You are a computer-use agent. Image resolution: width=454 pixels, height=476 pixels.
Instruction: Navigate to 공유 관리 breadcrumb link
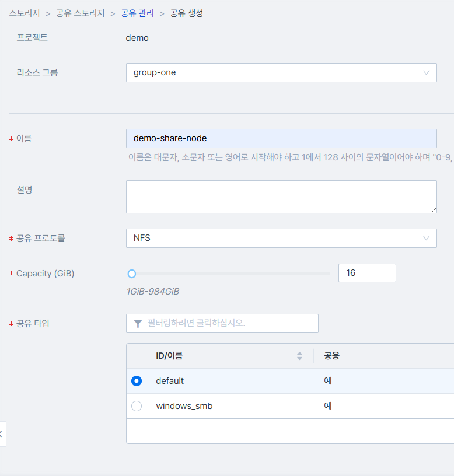137,13
